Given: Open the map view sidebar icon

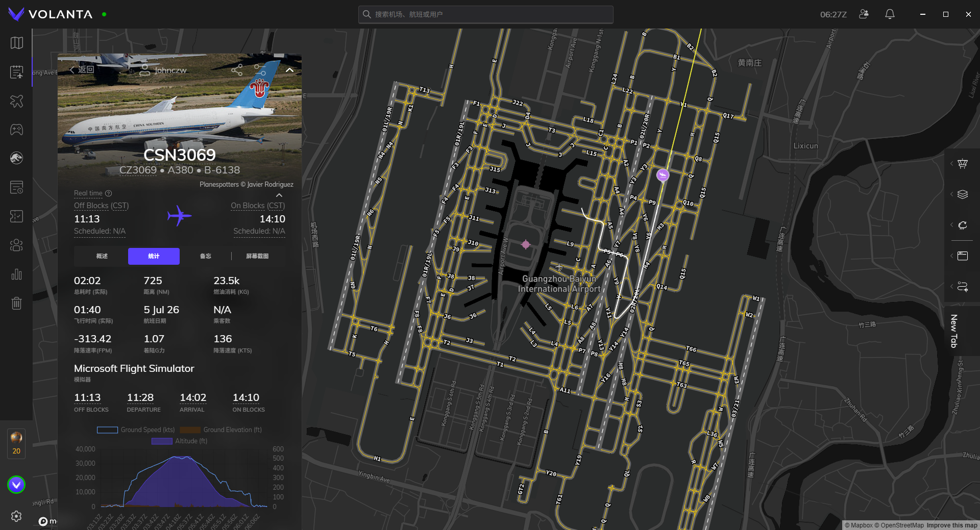Looking at the screenshot, I should pyautogui.click(x=16, y=43).
